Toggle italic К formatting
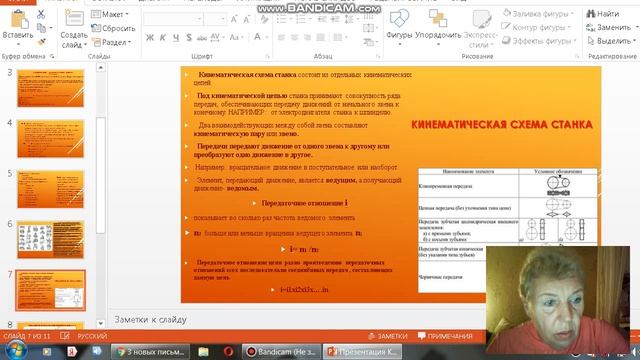Viewport: 640px width, 360px height. click(163, 38)
